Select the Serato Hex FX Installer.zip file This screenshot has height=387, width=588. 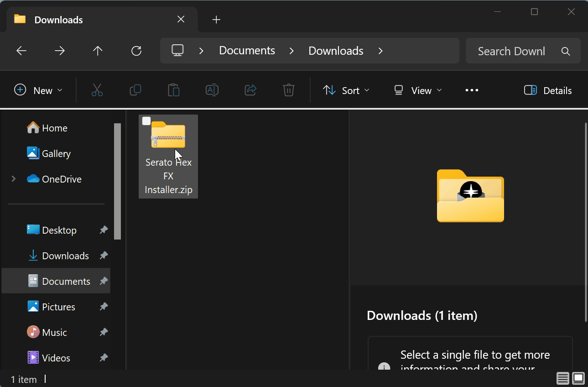coord(168,157)
